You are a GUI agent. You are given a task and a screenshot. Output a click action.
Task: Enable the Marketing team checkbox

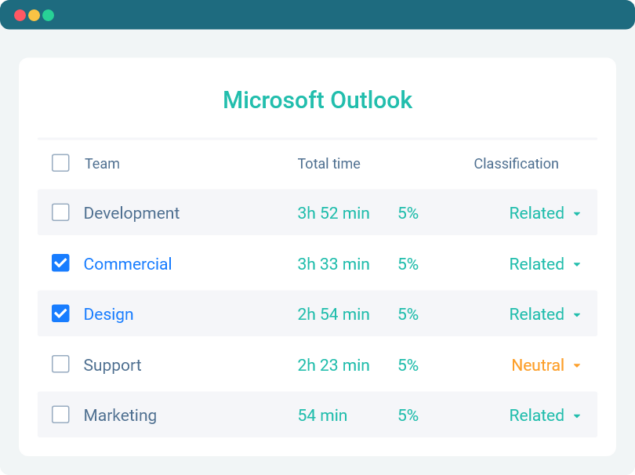pos(61,415)
